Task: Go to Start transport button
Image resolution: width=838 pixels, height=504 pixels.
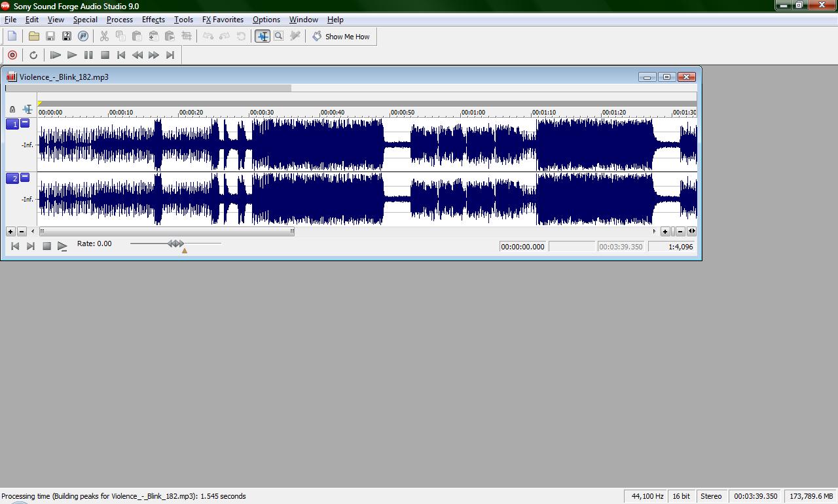Action: point(121,55)
